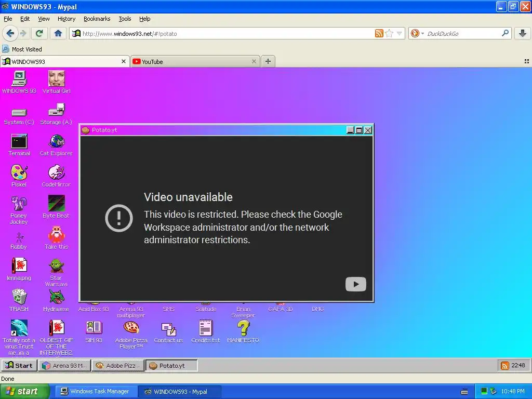Viewport: 532px width, 399px height.
Task: Open OLDEST GIF OF THE INTERWEBZ icon
Action: tap(56, 338)
